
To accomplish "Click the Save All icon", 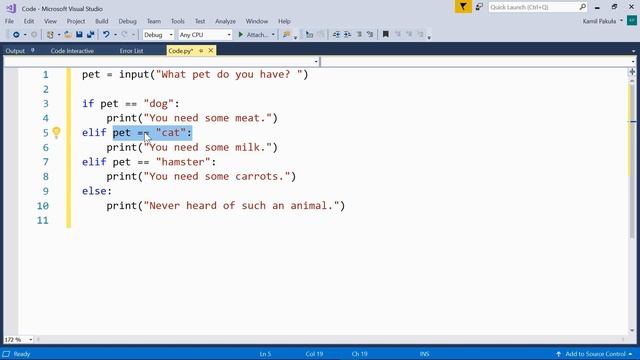I will (90, 35).
